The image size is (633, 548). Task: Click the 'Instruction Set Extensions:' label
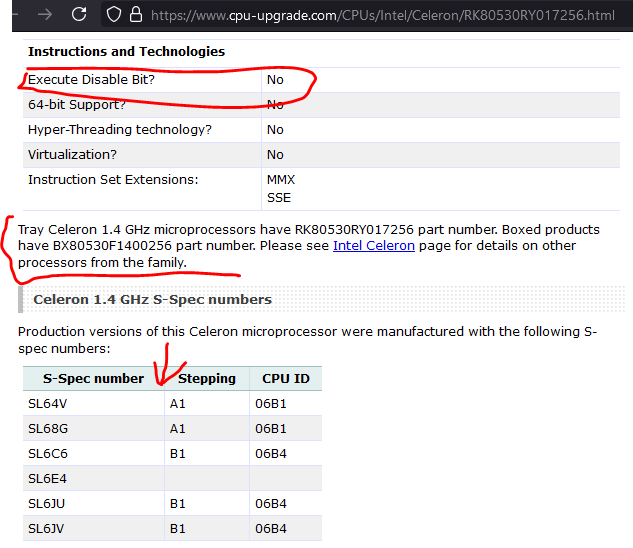click(113, 180)
